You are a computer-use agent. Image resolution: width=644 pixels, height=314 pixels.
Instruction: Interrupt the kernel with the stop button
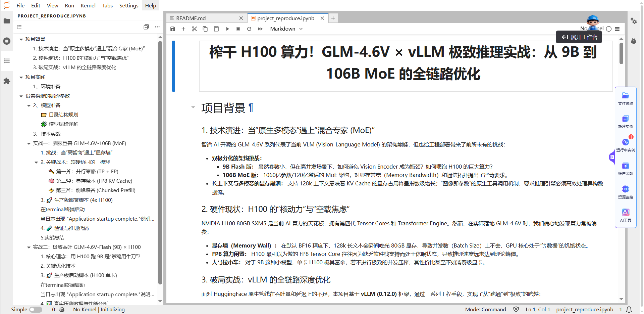238,29
